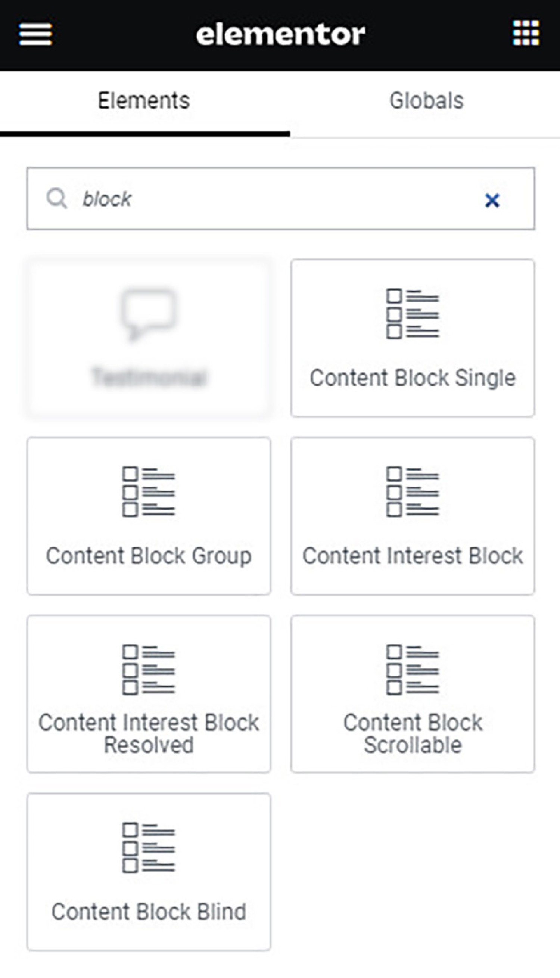
Task: Click the elementor logo text
Action: pyautogui.click(x=280, y=34)
